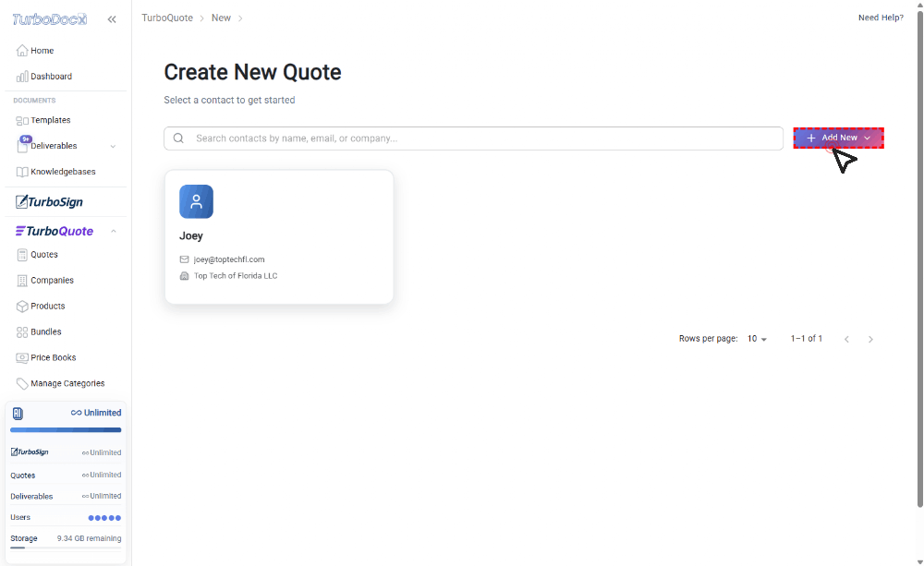Click the Top Tech of Florida LLC text
The image size is (924, 566).
coord(235,276)
